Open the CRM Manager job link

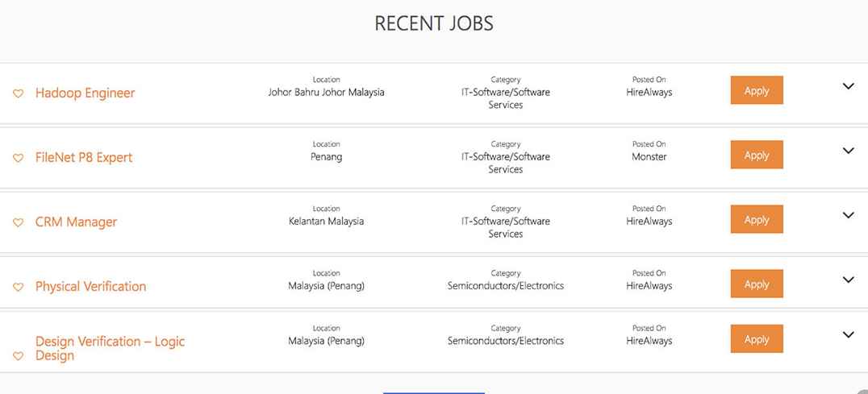(76, 222)
